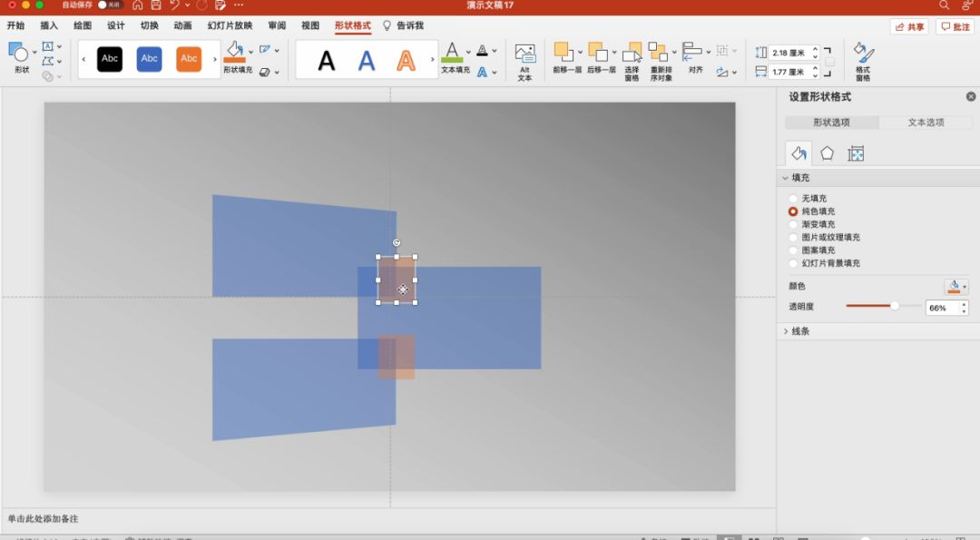Select the pentagon effects tab icon
Screen dimensions: 980x540
tap(827, 153)
